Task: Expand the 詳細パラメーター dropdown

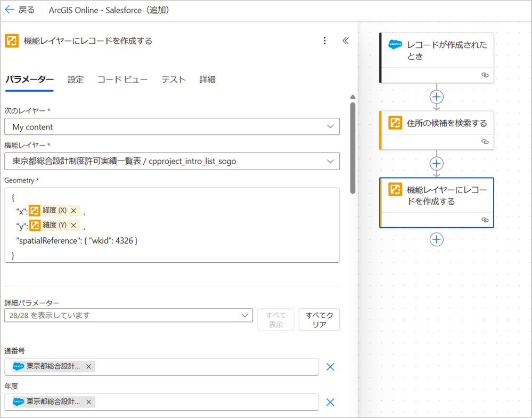Action: [x=245, y=315]
